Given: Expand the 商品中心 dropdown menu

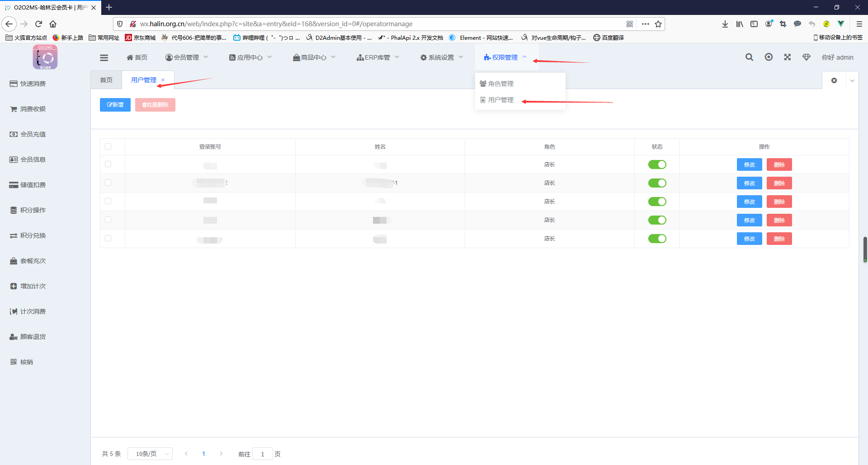Looking at the screenshot, I should (314, 57).
